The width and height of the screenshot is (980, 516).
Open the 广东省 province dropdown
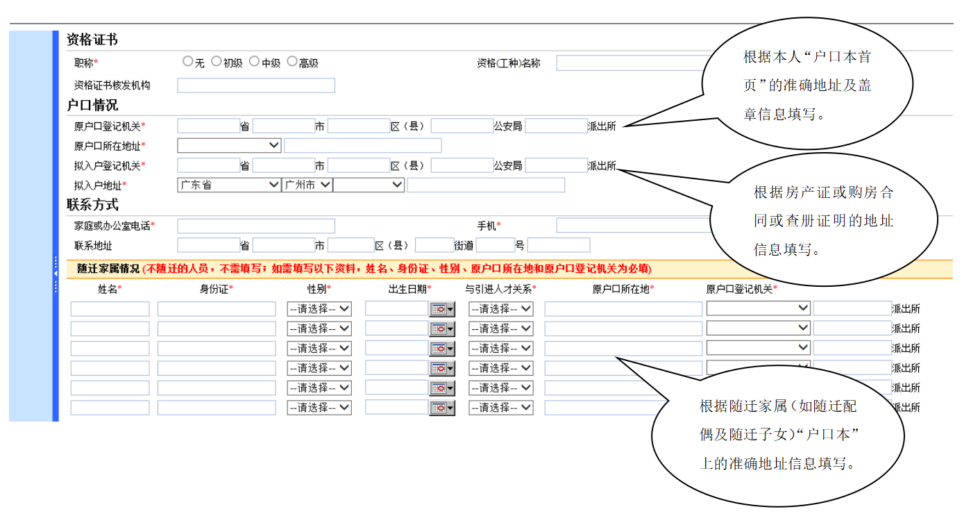[x=229, y=185]
